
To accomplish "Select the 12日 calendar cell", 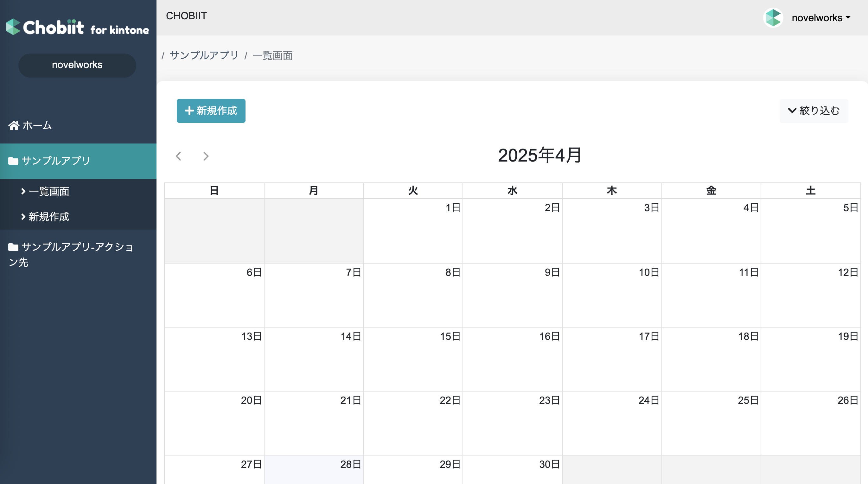I will point(811,295).
